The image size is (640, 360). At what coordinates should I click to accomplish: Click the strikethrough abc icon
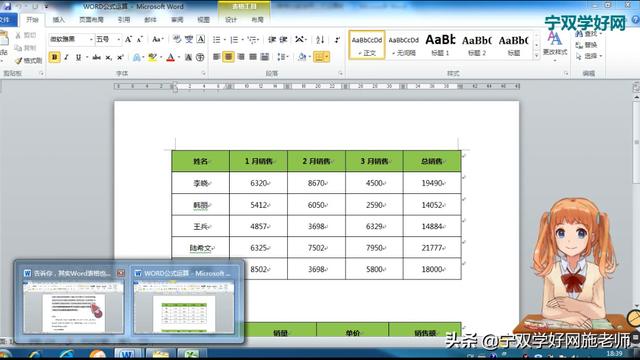[96, 58]
